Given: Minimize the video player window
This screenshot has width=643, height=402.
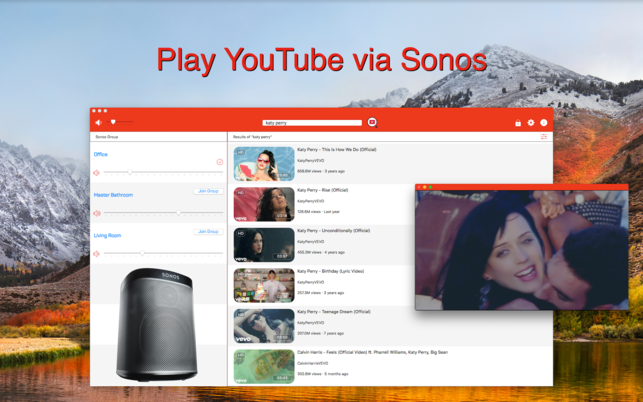Looking at the screenshot, I should [x=425, y=187].
